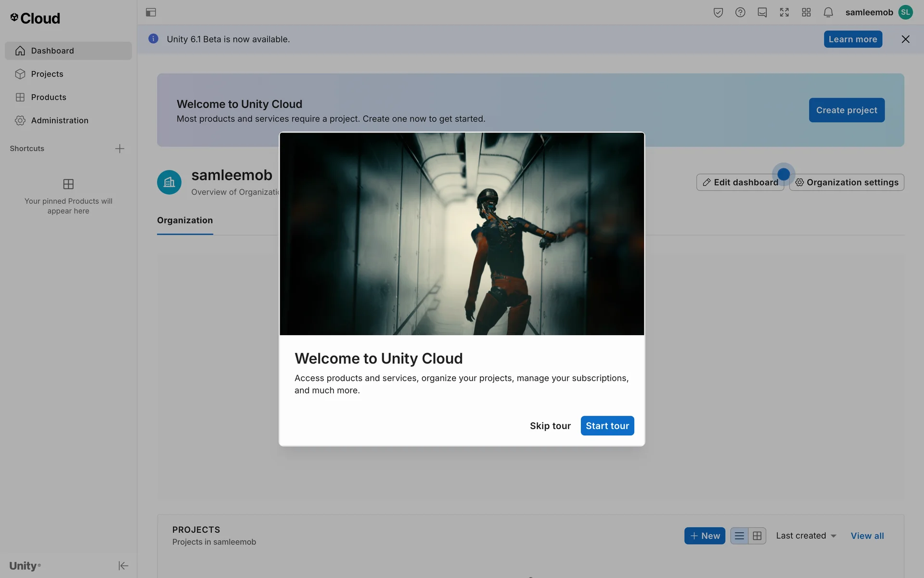Open Projects in the sidebar
The width and height of the screenshot is (924, 578).
(x=47, y=74)
